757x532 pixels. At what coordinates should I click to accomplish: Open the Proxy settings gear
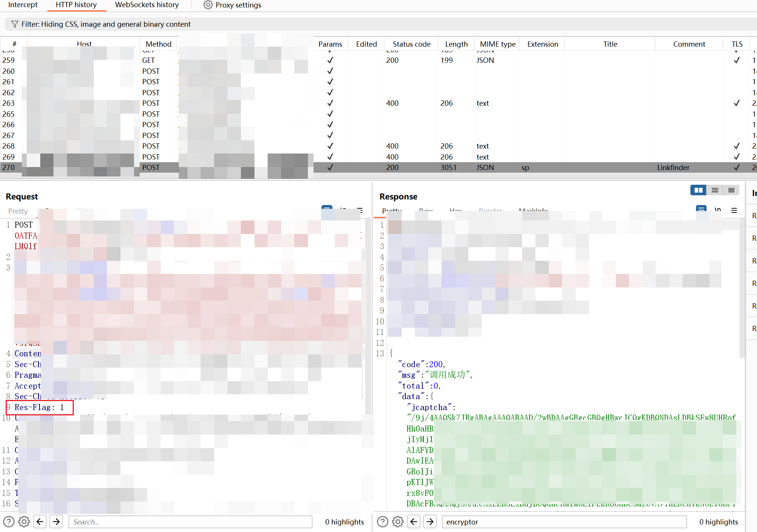(x=208, y=5)
